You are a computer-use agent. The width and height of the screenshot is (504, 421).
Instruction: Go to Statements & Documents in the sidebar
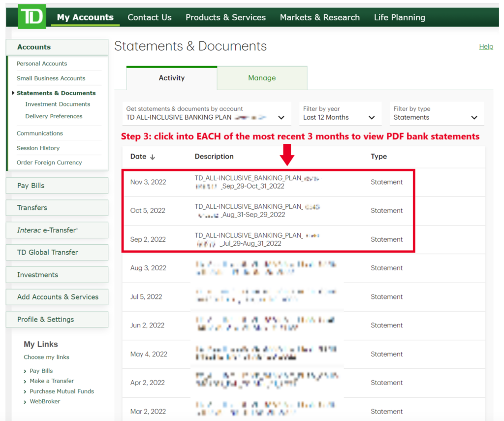[x=57, y=93]
